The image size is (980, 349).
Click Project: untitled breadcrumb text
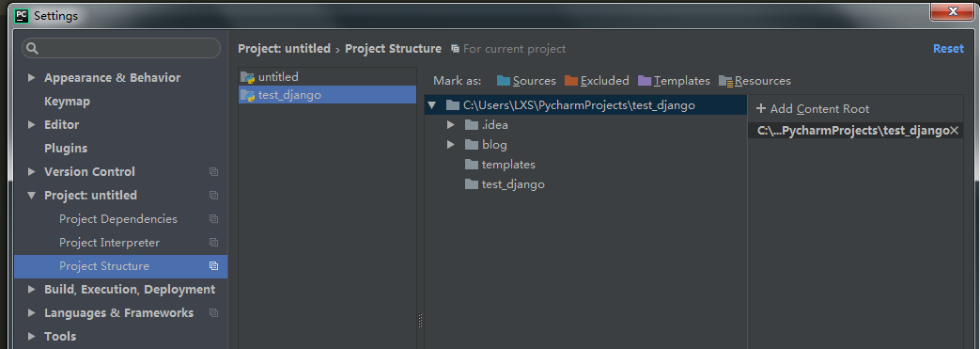(x=284, y=49)
